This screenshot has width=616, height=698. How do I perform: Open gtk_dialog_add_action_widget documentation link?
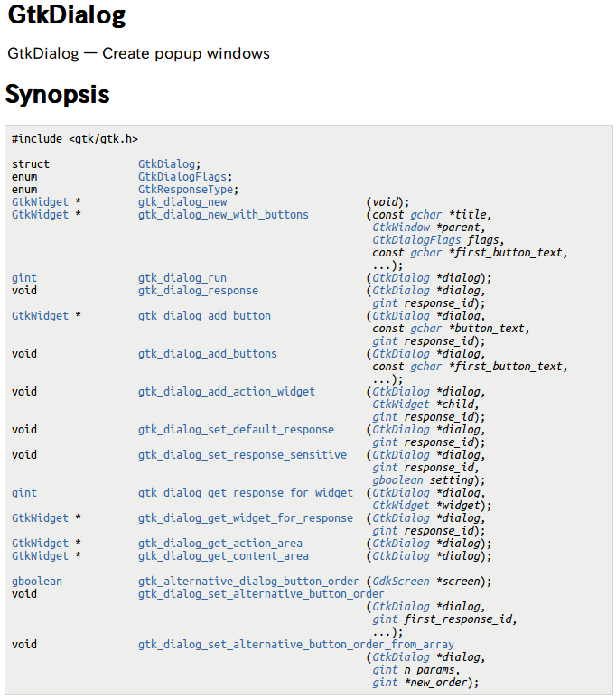click(227, 392)
